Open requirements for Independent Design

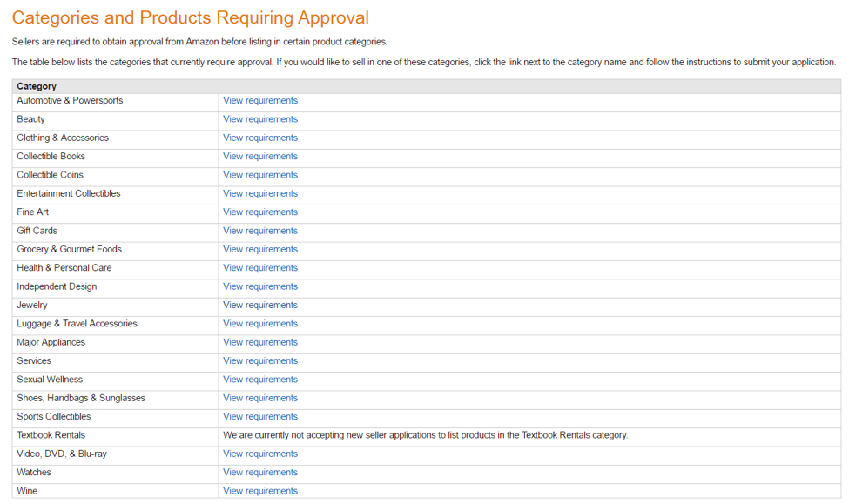click(259, 286)
